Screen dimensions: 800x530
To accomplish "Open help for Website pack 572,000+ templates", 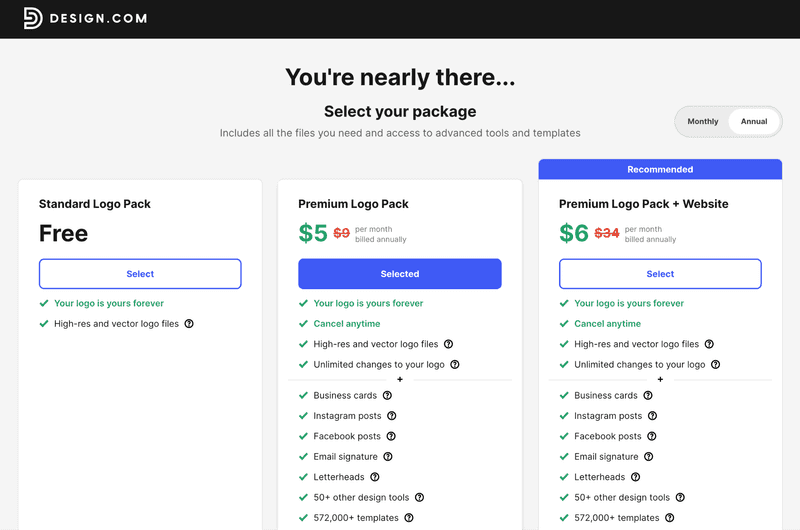I will 669,518.
